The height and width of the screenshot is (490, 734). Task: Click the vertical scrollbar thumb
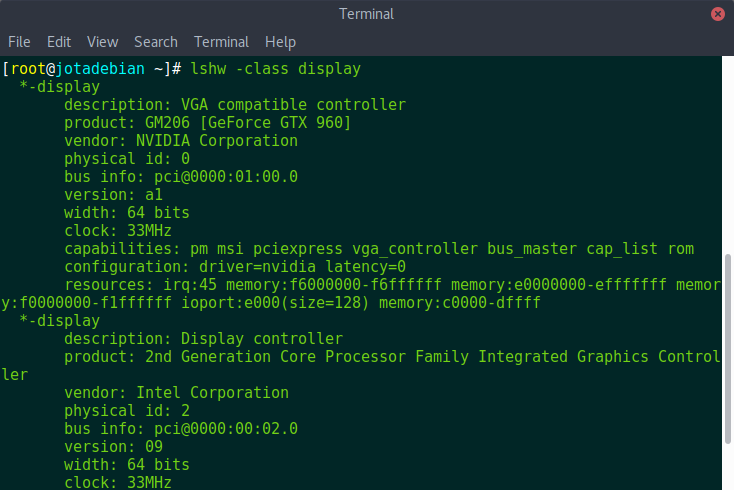(727, 349)
